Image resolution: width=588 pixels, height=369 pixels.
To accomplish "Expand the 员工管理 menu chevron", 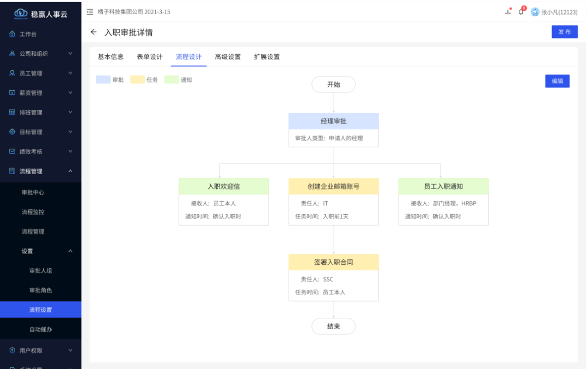I will (70, 73).
